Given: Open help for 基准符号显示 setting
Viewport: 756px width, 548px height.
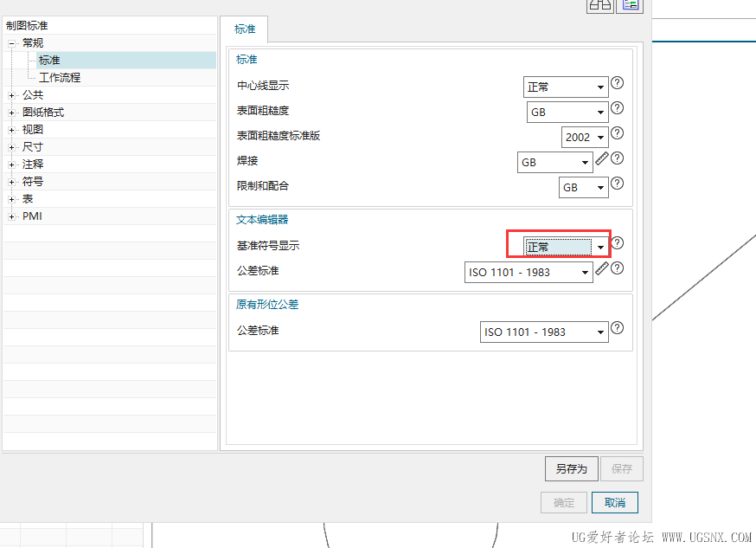Looking at the screenshot, I should (617, 242).
